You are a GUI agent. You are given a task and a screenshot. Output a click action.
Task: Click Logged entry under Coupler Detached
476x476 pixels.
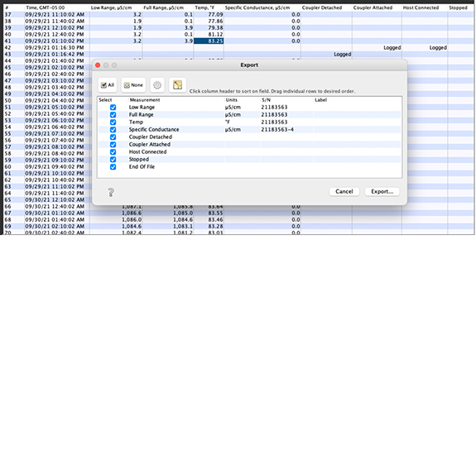point(343,55)
